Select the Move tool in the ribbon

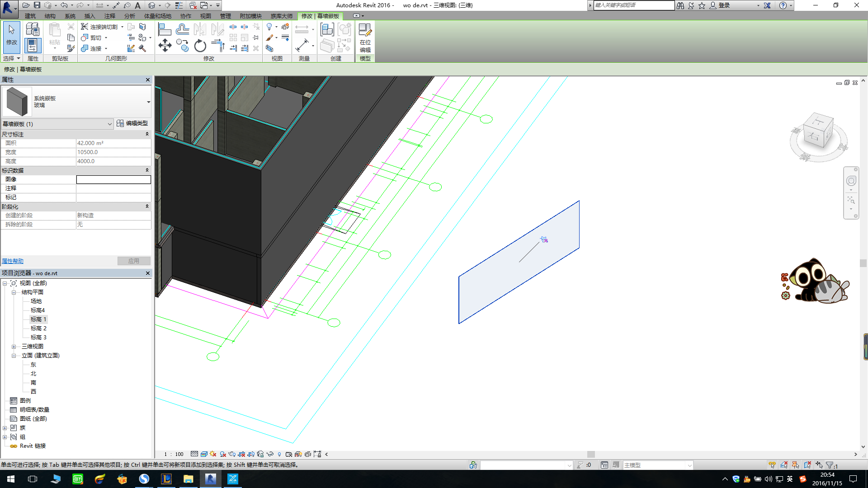(165, 45)
